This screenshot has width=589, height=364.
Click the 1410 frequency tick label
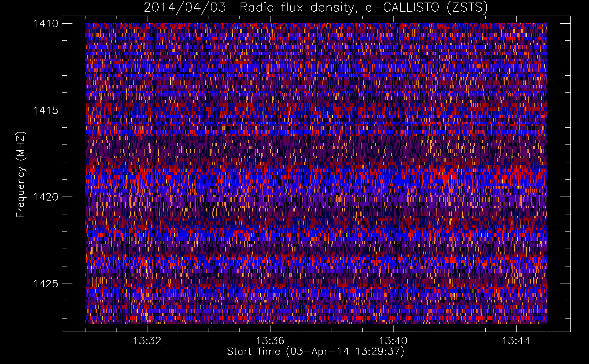pyautogui.click(x=46, y=24)
